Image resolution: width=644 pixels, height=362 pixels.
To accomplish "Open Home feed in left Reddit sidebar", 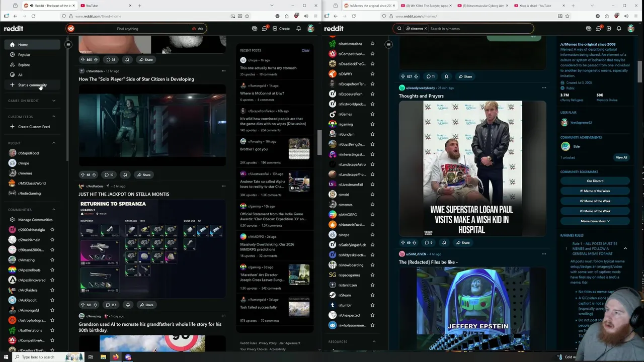I will pos(32,45).
